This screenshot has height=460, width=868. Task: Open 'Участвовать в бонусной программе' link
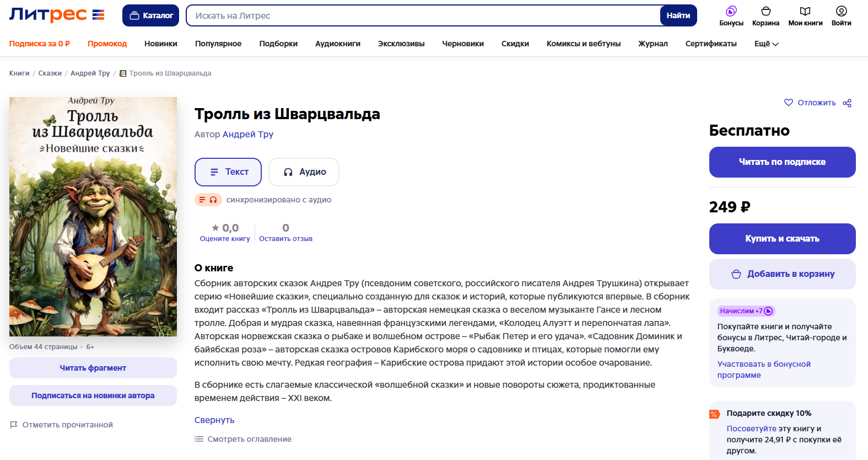(764, 370)
